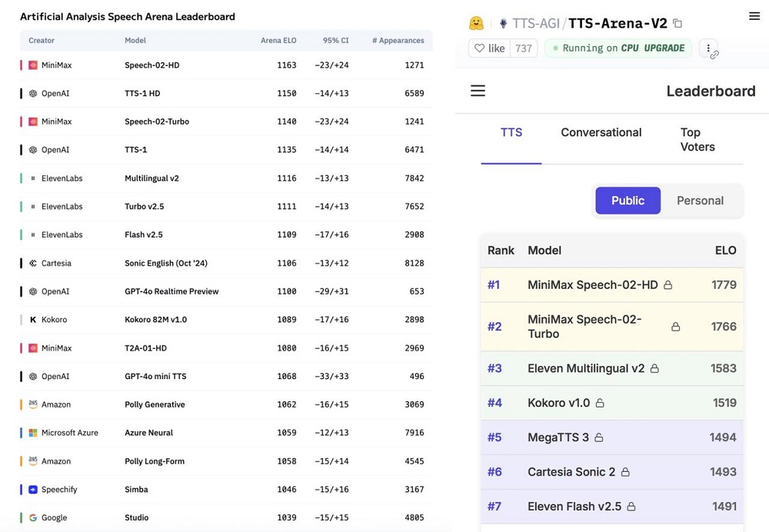Open the Hugging Face top-right hamburger menu
The image size is (769, 532).
point(754,16)
